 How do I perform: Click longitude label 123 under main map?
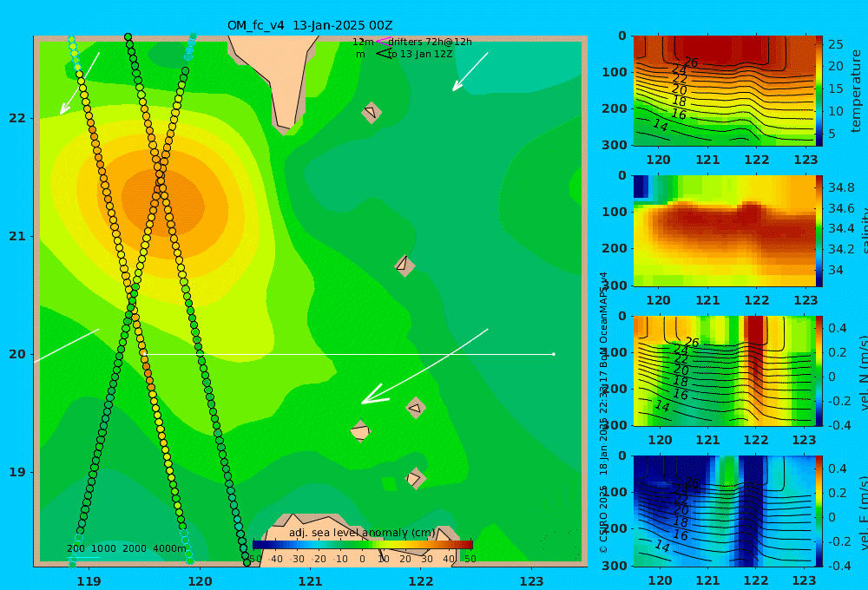(531, 580)
